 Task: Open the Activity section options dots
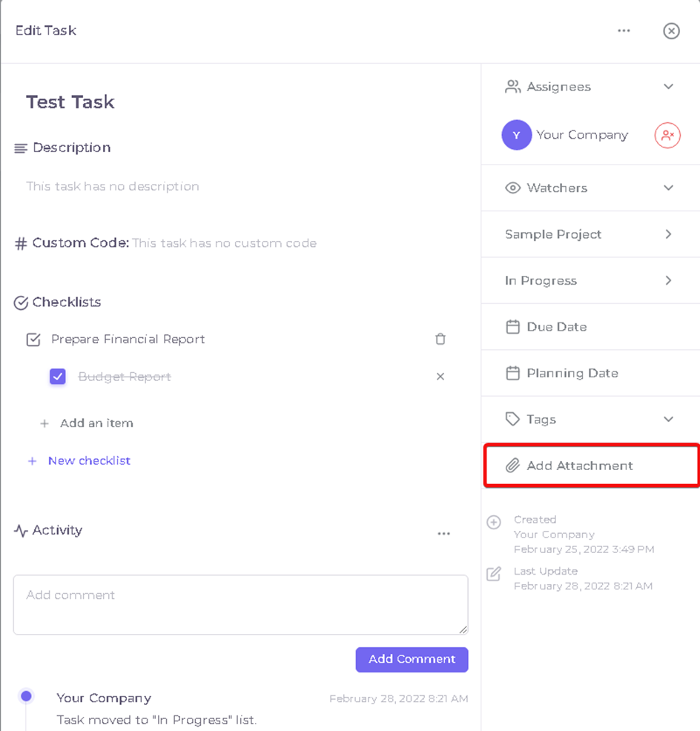443,533
